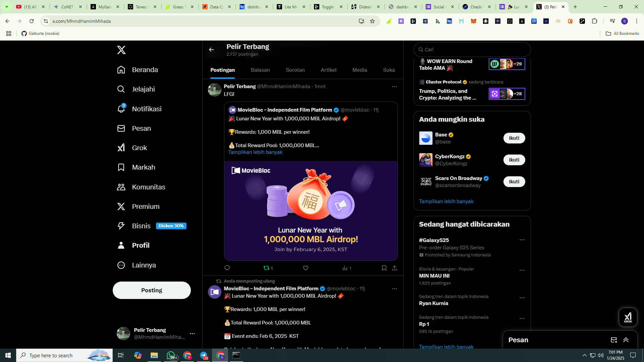View post analytics bar chart icon
Screen dimensions: 644x362
coord(345,268)
